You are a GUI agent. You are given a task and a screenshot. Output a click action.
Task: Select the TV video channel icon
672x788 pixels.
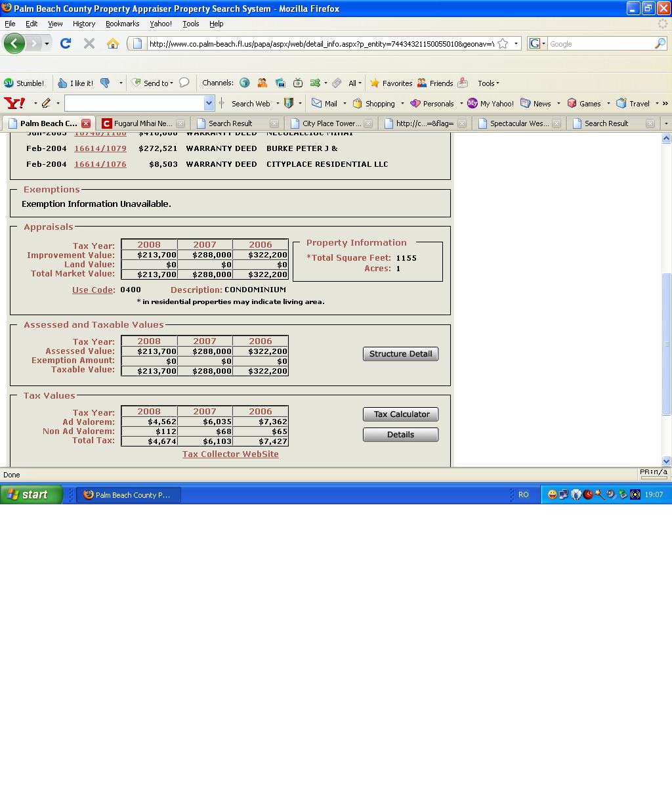[298, 83]
